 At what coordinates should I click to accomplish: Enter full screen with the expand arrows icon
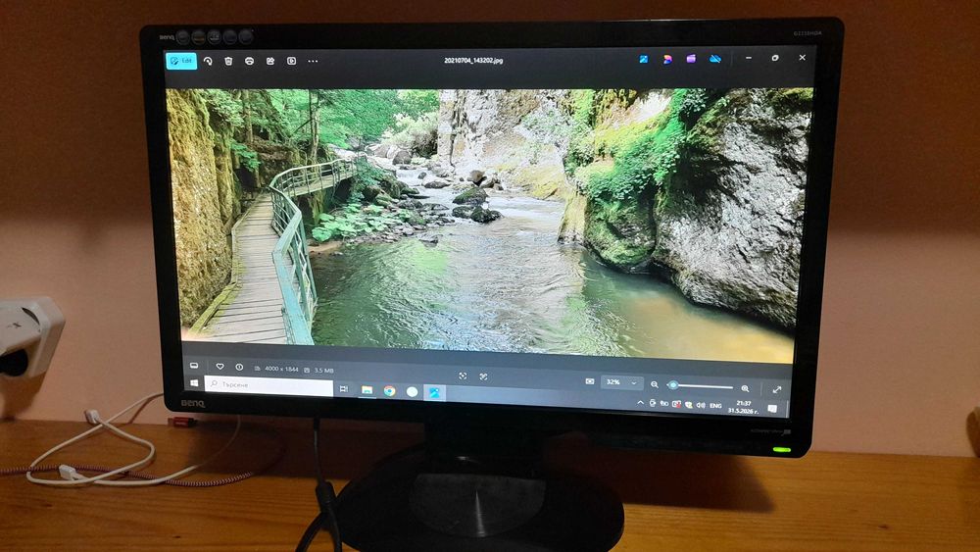tap(777, 389)
